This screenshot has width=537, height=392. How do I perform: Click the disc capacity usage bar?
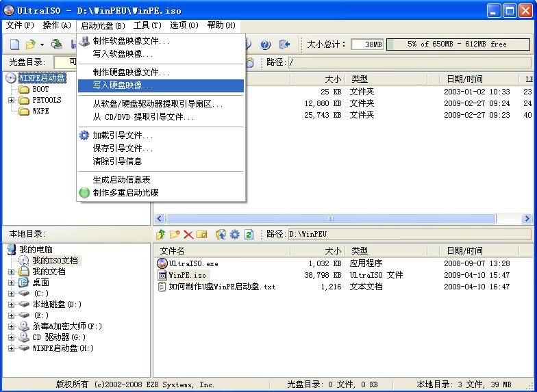(x=458, y=44)
